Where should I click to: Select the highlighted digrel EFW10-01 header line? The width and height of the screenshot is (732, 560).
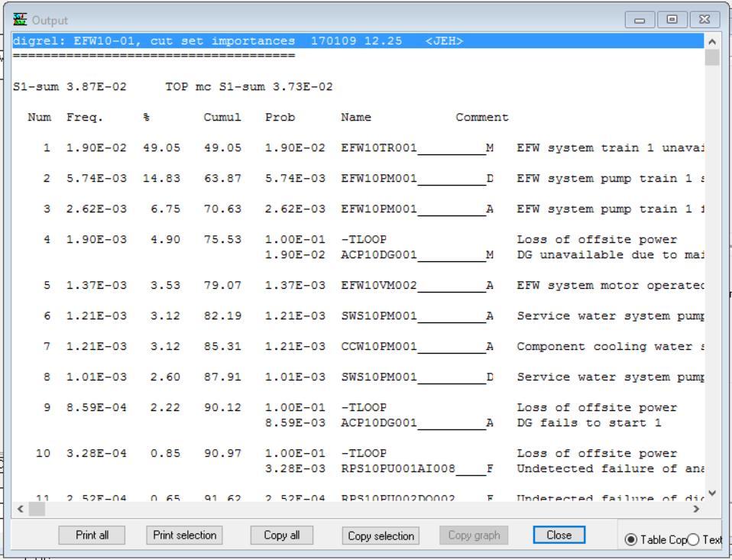358,41
